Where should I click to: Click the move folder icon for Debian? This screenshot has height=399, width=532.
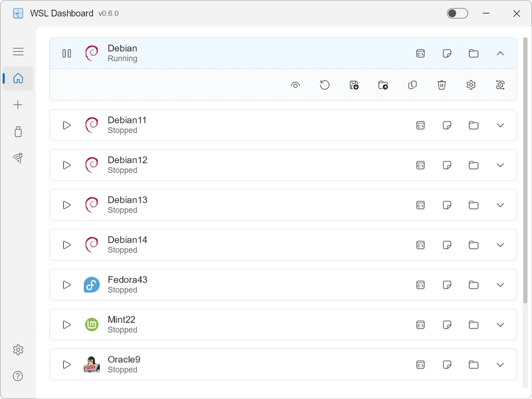383,85
